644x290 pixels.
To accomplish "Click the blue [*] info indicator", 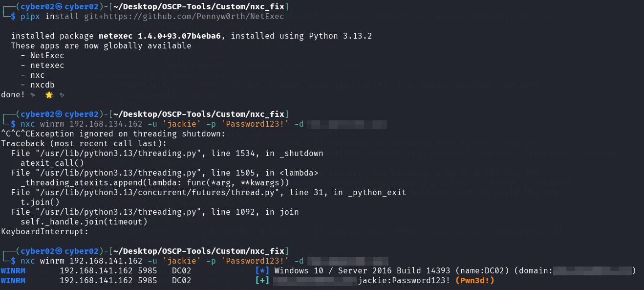I will 262,270.
